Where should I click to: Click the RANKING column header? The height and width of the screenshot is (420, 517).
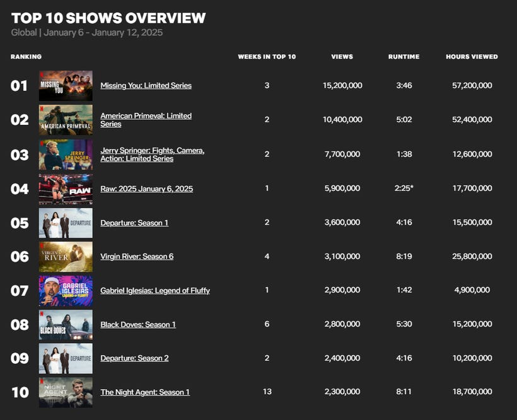[26, 57]
